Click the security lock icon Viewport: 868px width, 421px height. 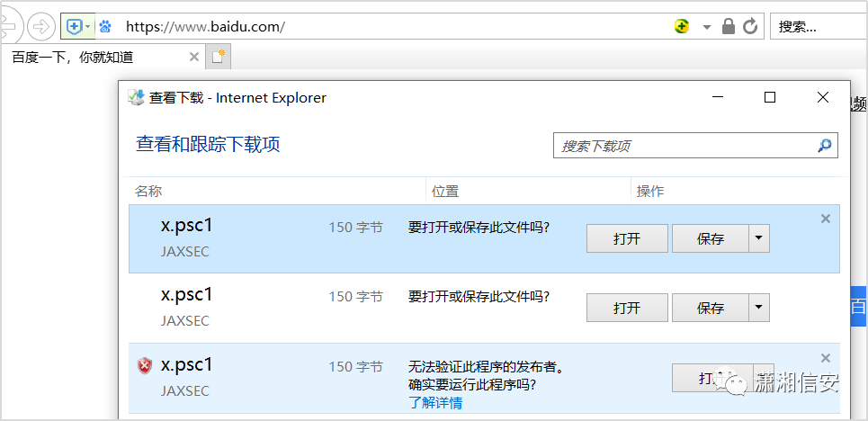tap(729, 26)
